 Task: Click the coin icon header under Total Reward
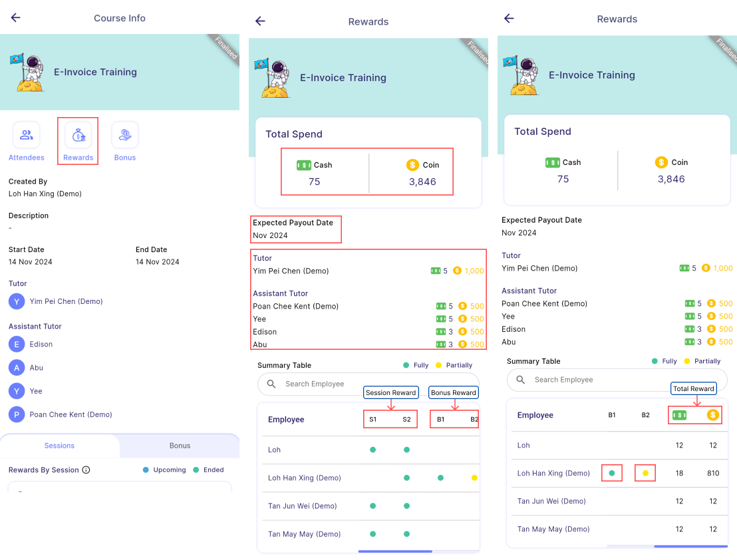coord(713,415)
